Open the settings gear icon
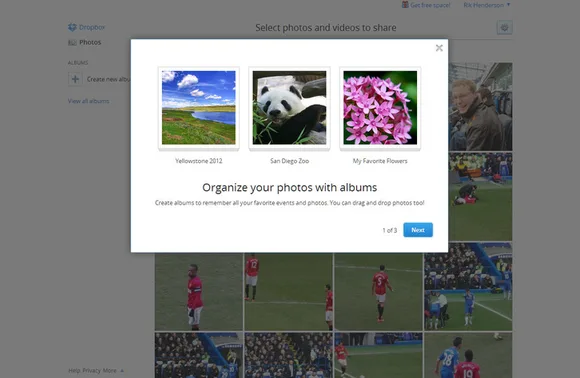 point(504,27)
